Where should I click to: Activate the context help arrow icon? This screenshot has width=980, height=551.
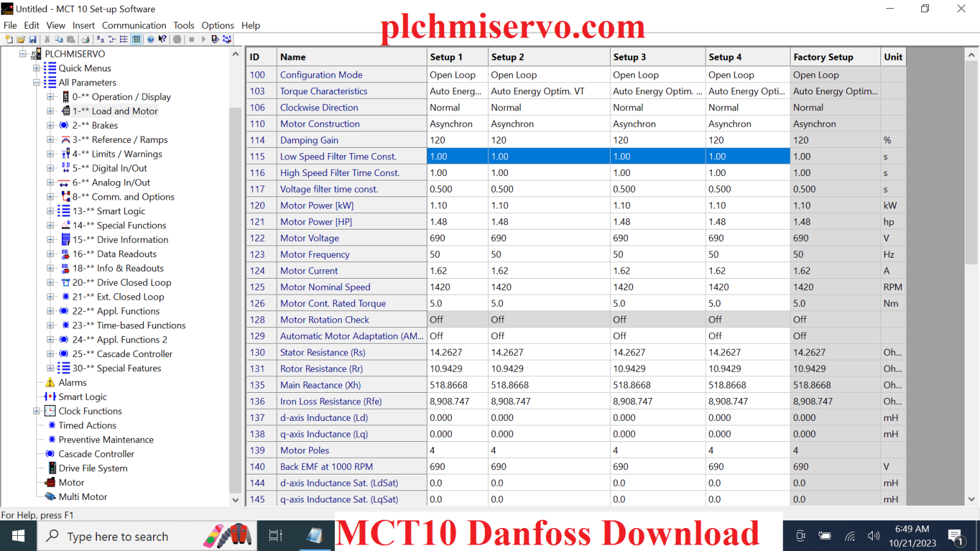161,39
